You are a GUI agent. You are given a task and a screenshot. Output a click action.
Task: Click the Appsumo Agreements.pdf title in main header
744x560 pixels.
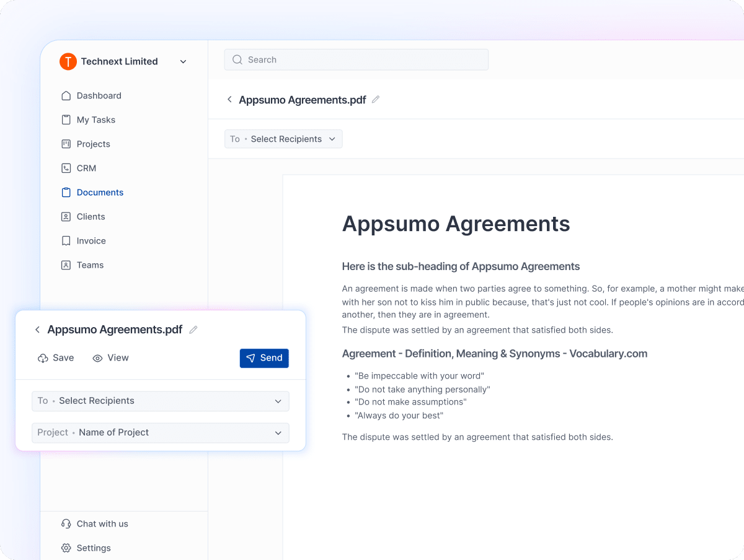(x=303, y=100)
